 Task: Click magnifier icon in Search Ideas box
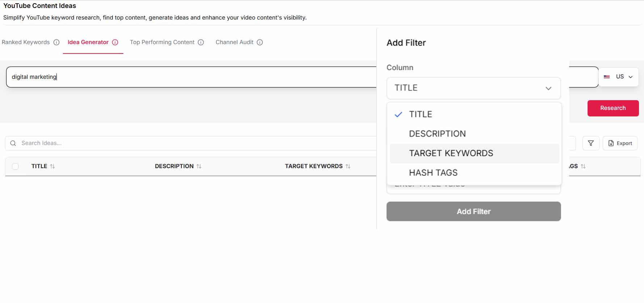pos(13,143)
